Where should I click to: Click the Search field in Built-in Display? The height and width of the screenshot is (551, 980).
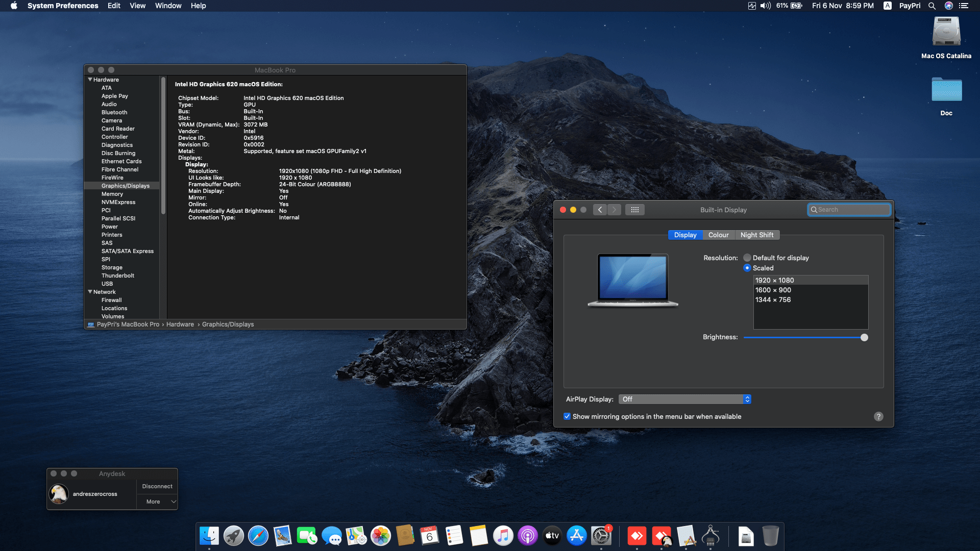click(852, 210)
